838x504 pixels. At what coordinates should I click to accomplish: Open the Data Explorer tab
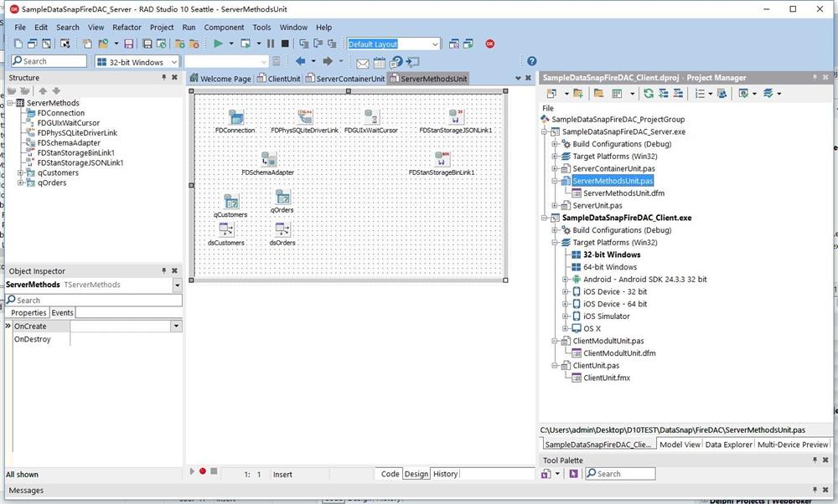click(728, 445)
